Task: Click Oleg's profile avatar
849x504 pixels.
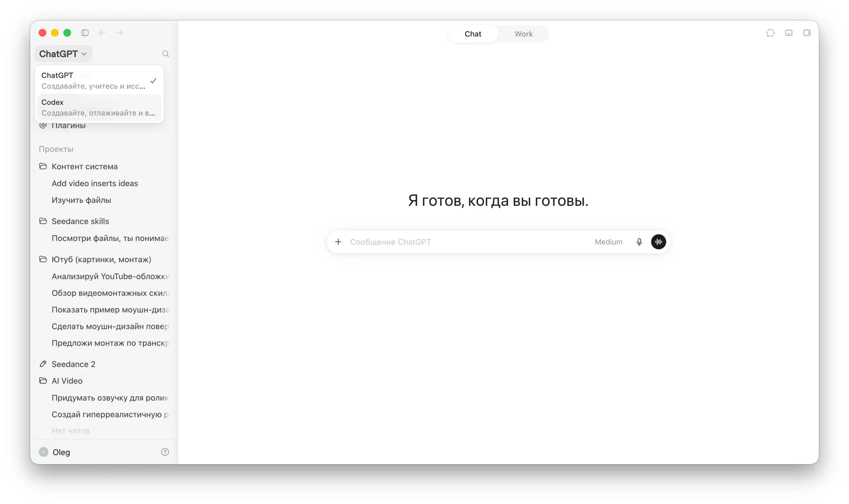Action: [x=43, y=452]
